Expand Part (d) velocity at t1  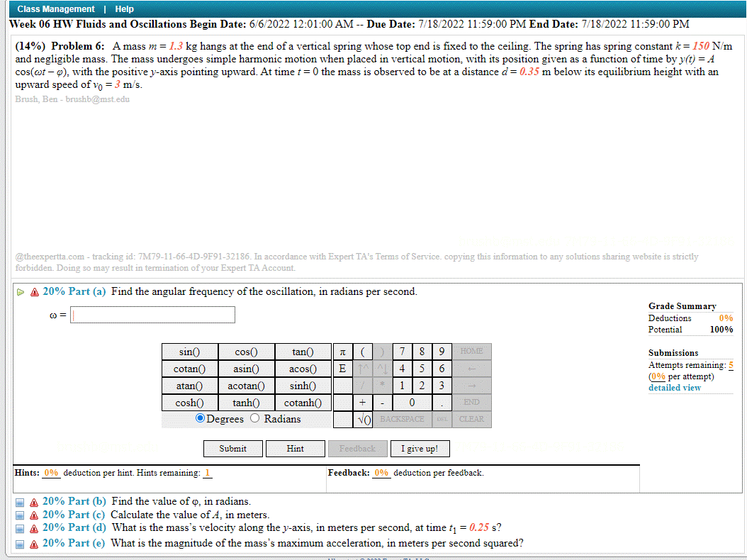tap(20, 529)
